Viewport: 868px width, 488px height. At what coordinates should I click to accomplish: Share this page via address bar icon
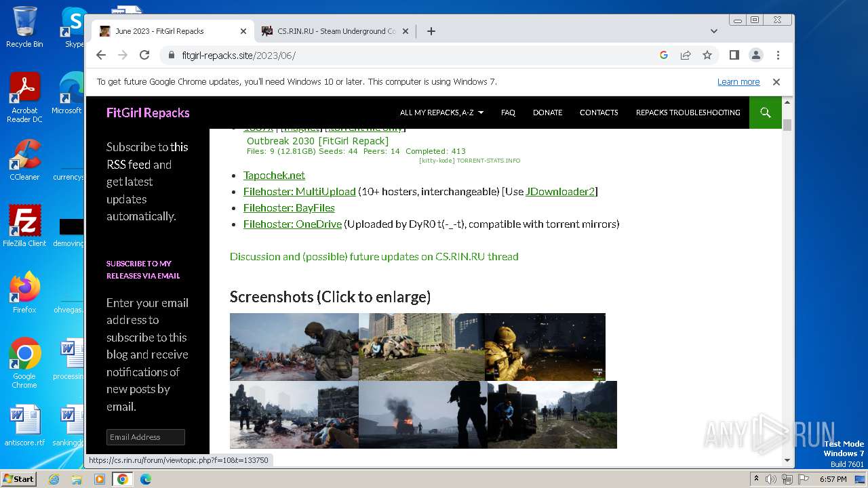coord(686,55)
